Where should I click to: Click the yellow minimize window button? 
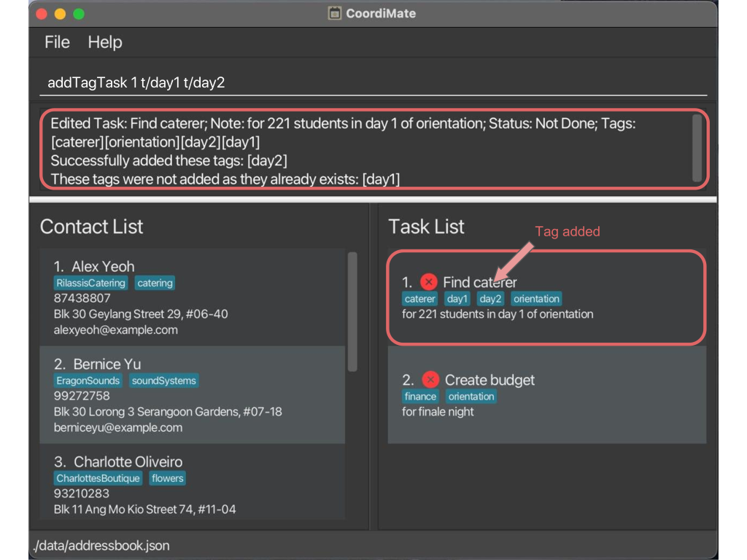click(x=60, y=14)
